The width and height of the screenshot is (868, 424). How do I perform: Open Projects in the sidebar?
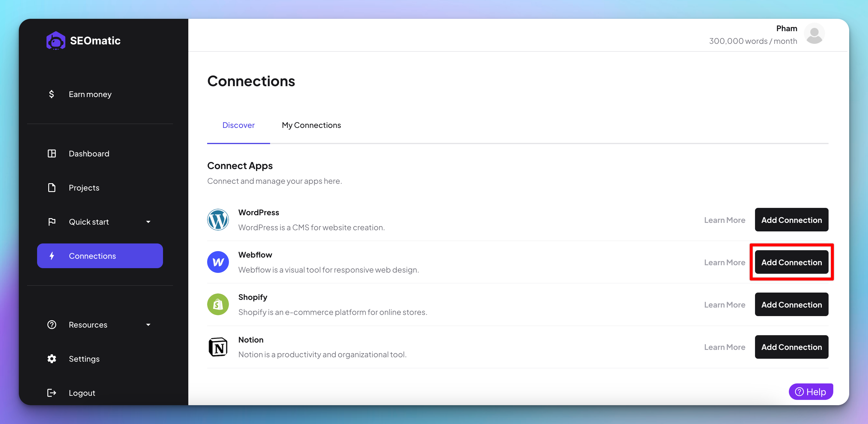pyautogui.click(x=84, y=188)
